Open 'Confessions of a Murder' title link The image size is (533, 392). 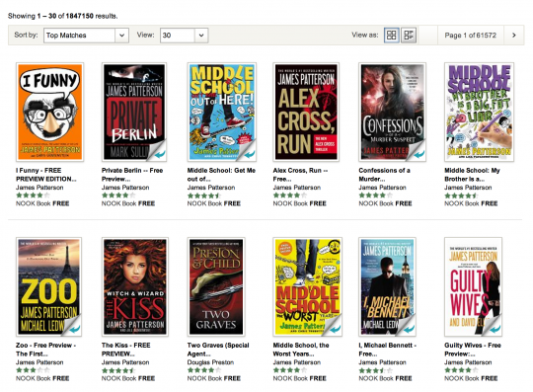click(x=385, y=175)
